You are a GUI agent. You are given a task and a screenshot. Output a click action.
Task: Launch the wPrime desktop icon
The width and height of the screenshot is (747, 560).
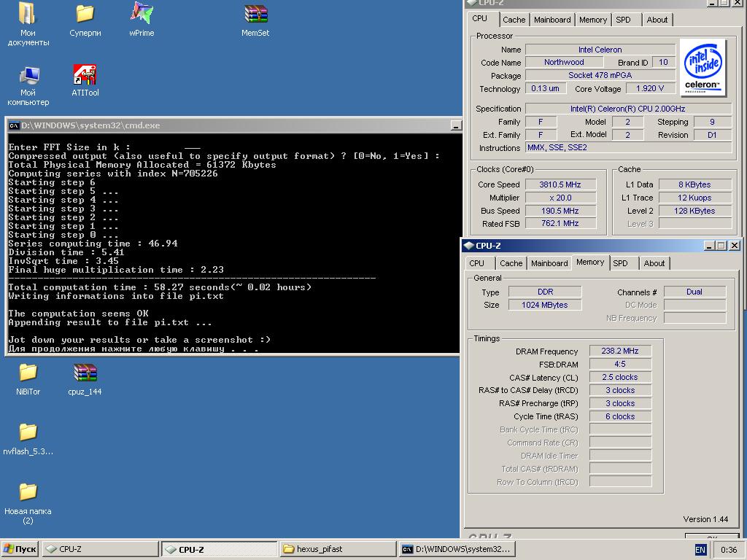click(x=142, y=20)
